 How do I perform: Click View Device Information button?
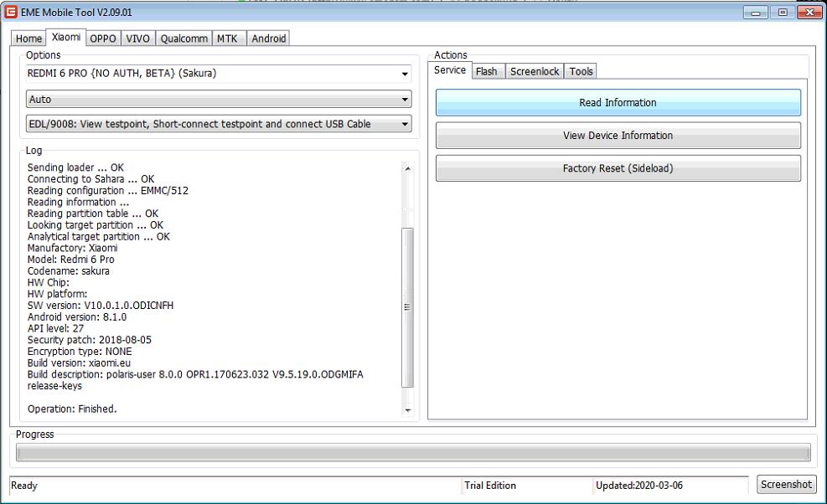point(618,136)
